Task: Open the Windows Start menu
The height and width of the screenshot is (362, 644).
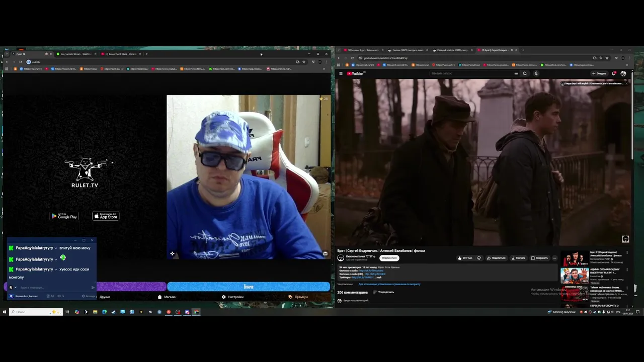Action: [x=4, y=312]
